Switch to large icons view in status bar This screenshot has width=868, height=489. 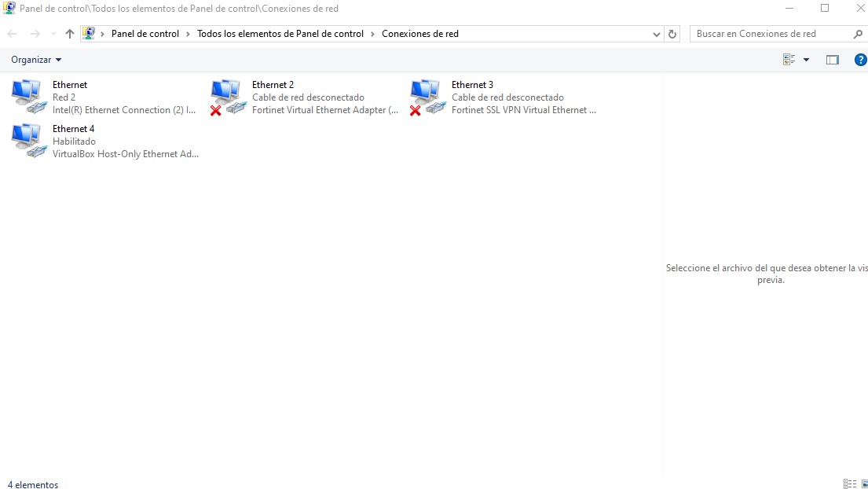864,484
